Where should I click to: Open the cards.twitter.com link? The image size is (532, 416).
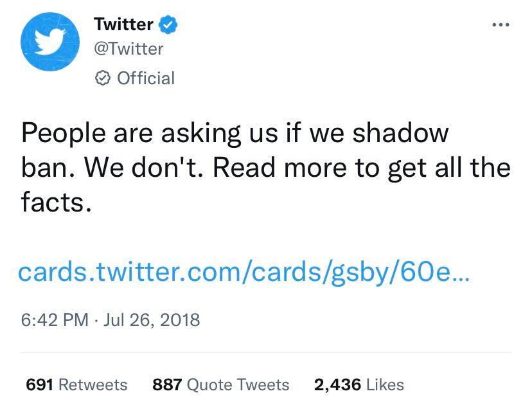pos(244,272)
